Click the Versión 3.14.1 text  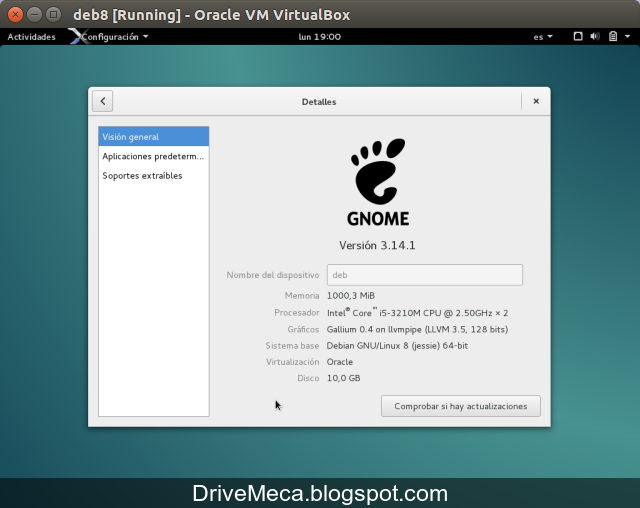coord(377,245)
